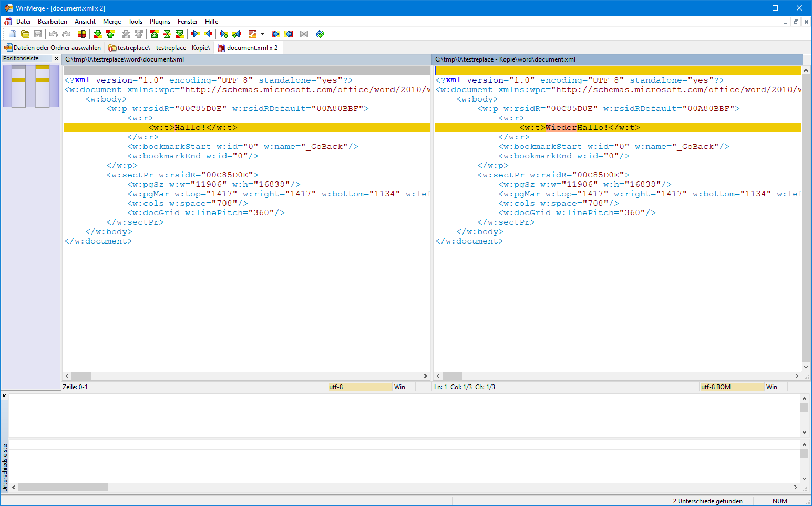Close the Unterschiedsleiste diff pane
The height and width of the screenshot is (506, 812).
pos(4,396)
